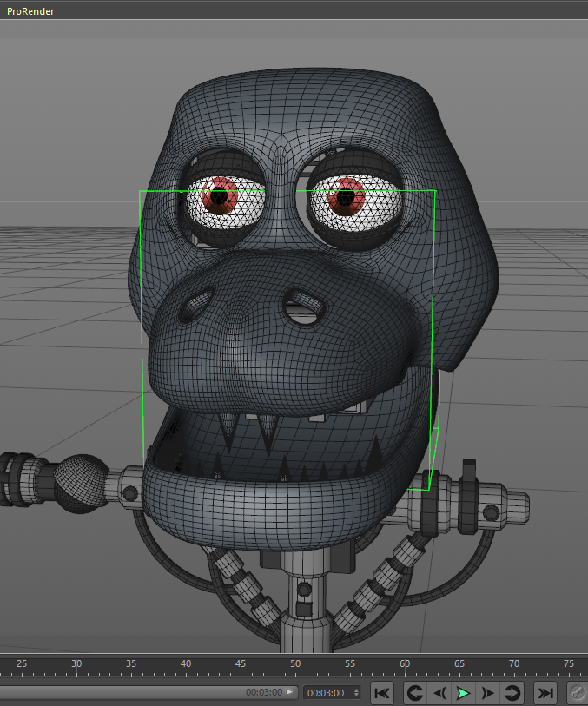The width and height of the screenshot is (588, 706).
Task: Jump to next keyframe
Action: tap(512, 693)
